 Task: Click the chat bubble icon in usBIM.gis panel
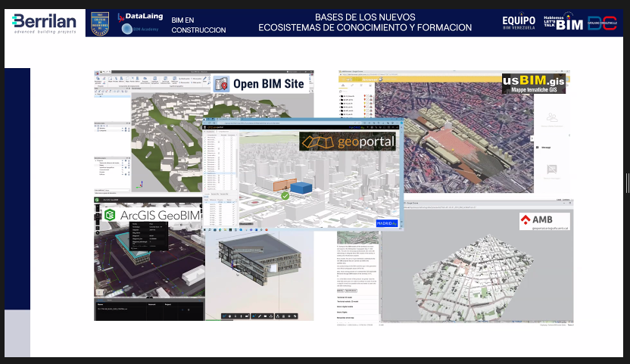tap(552, 170)
